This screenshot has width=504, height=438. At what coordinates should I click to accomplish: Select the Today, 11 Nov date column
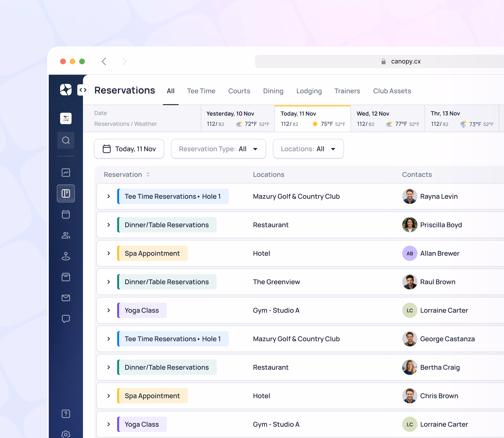313,119
